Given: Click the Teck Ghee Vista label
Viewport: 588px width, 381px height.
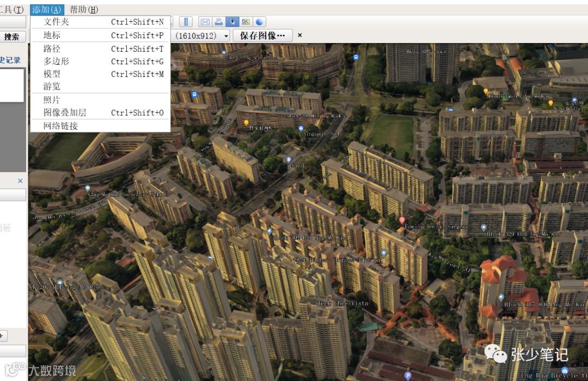Looking at the screenshot, I should (343, 303).
